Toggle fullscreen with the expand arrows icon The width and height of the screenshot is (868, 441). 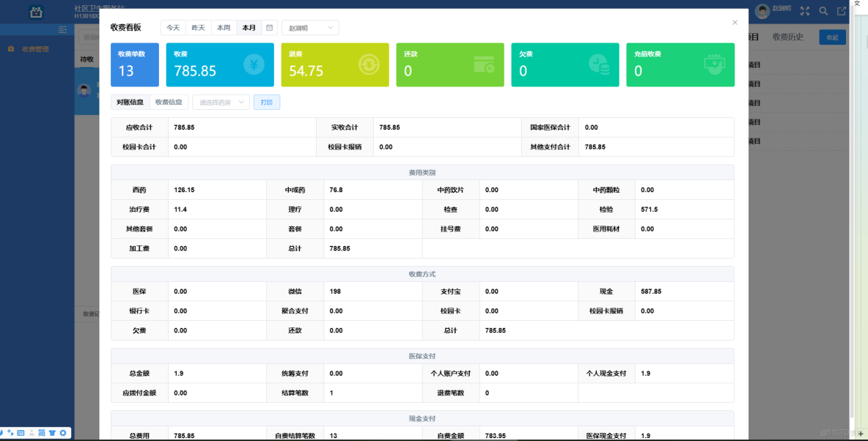click(804, 11)
